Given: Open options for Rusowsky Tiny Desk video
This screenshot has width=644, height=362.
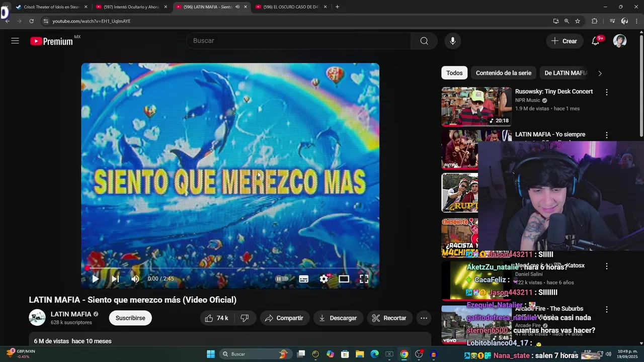Looking at the screenshot, I should click(x=607, y=92).
